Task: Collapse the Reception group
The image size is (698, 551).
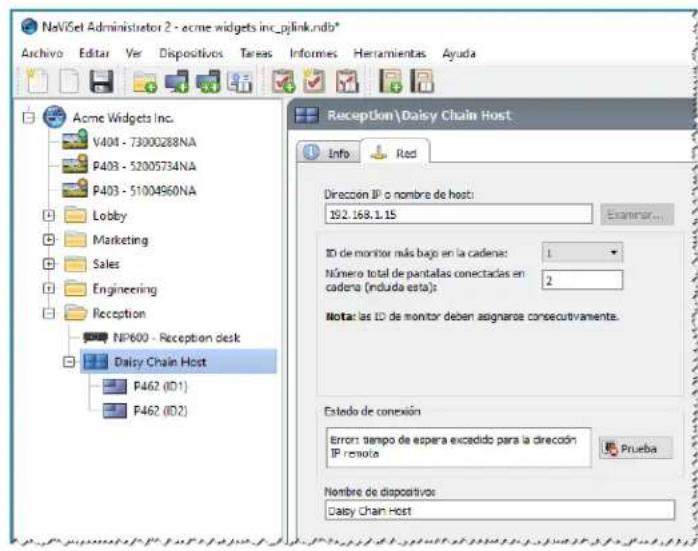Action: 49,314
